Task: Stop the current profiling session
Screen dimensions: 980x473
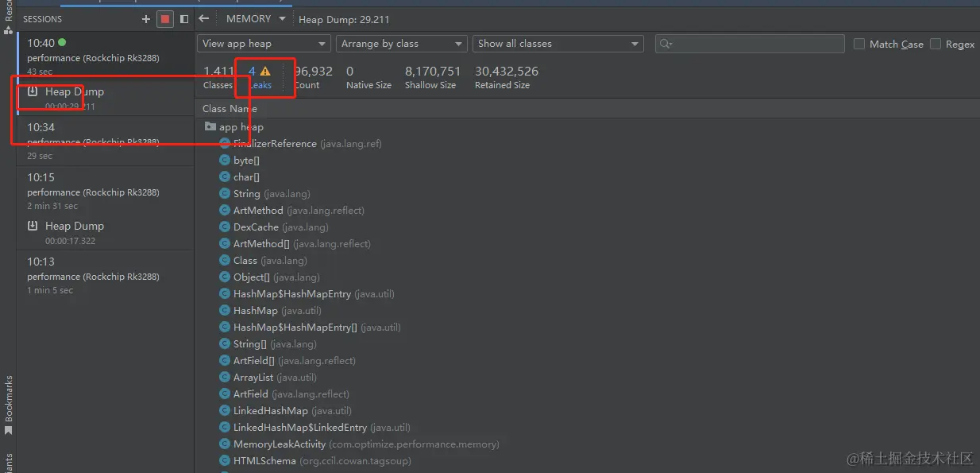Action: 165,19
